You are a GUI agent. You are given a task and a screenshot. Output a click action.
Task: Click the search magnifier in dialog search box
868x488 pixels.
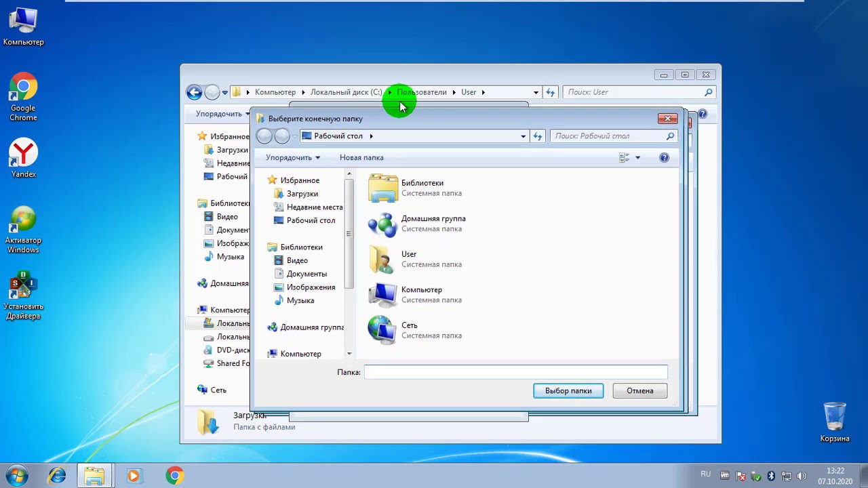[x=670, y=136]
